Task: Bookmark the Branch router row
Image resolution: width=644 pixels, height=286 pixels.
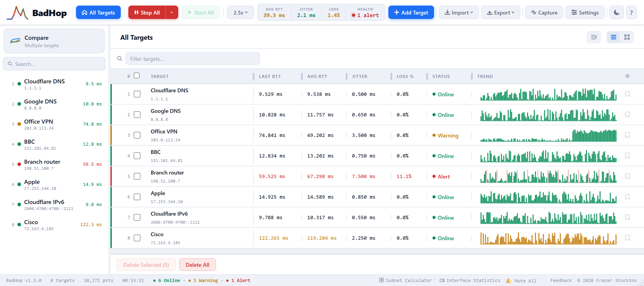Action: coord(627,176)
